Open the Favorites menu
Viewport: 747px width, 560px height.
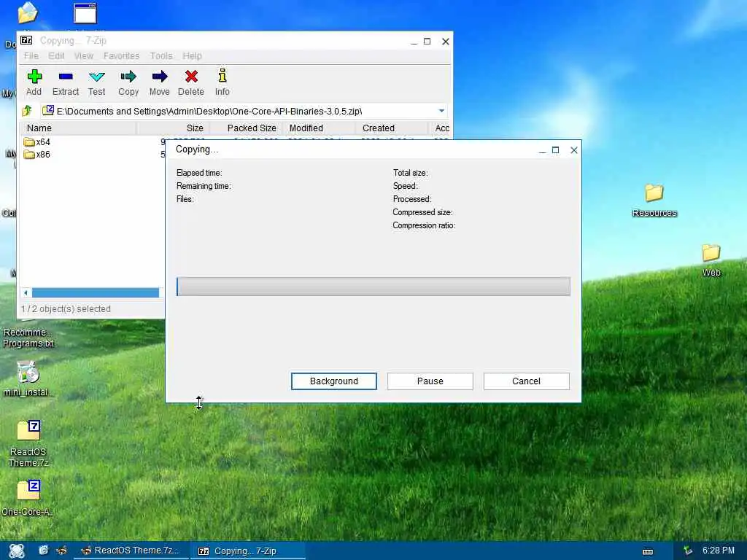122,55
